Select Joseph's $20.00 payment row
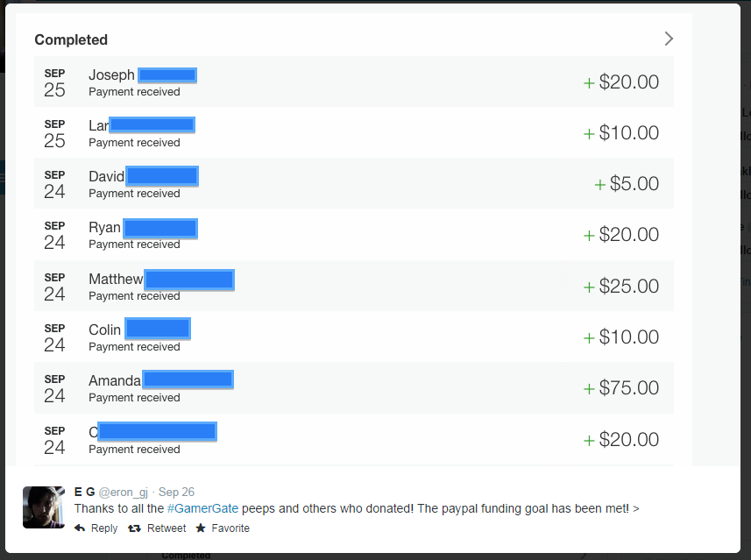This screenshot has width=751, height=560. pyautogui.click(x=354, y=82)
